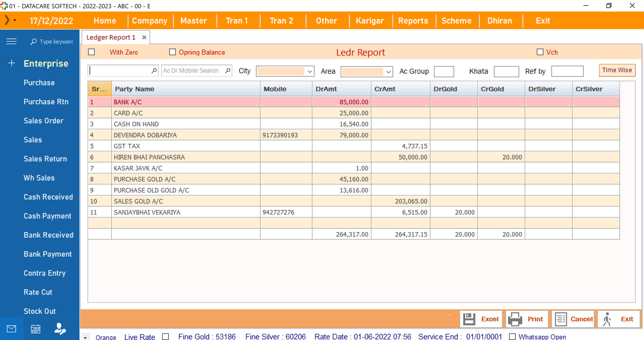This screenshot has width=644, height=340.
Task: Open the calendar icon in sidebar footer
Action: 36,329
